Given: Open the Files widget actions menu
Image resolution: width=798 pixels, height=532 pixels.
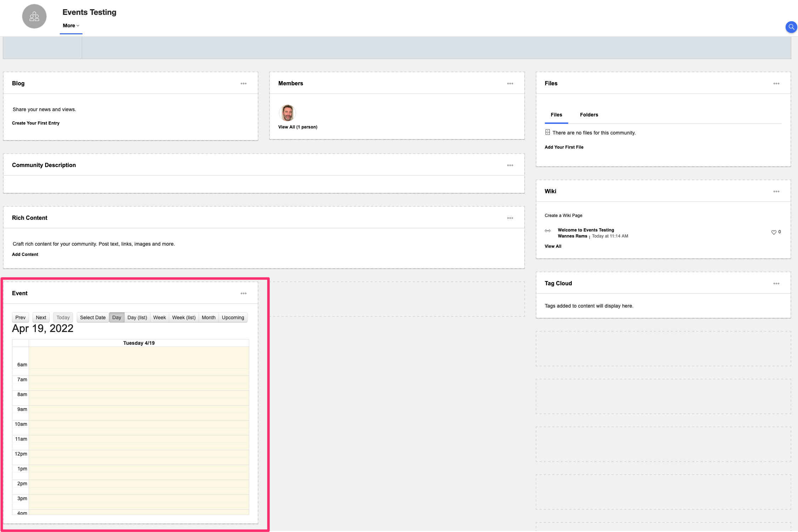Looking at the screenshot, I should pyautogui.click(x=776, y=84).
